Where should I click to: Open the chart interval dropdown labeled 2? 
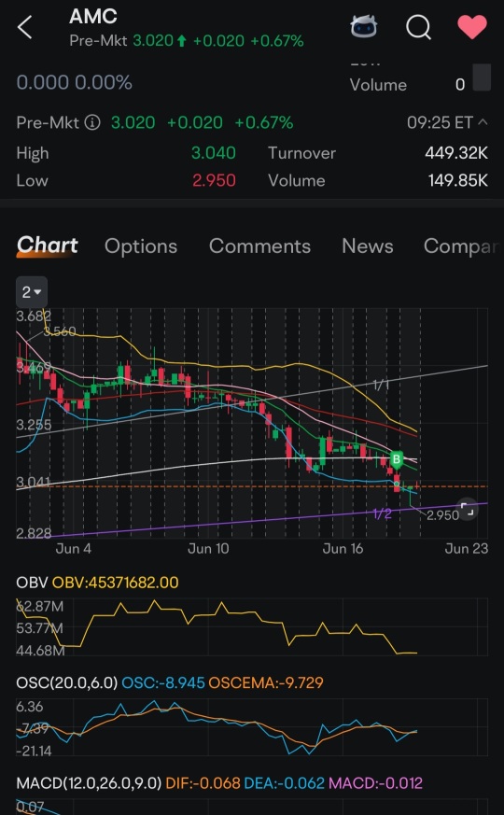click(32, 292)
